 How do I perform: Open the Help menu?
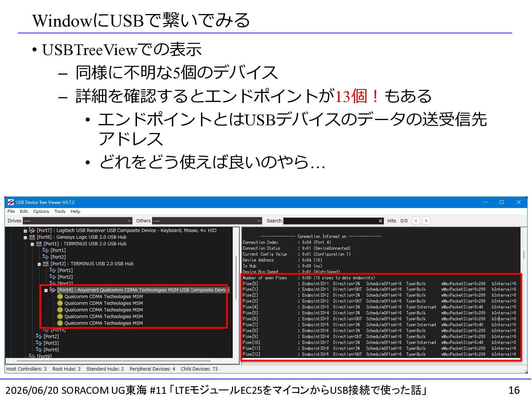click(75, 211)
